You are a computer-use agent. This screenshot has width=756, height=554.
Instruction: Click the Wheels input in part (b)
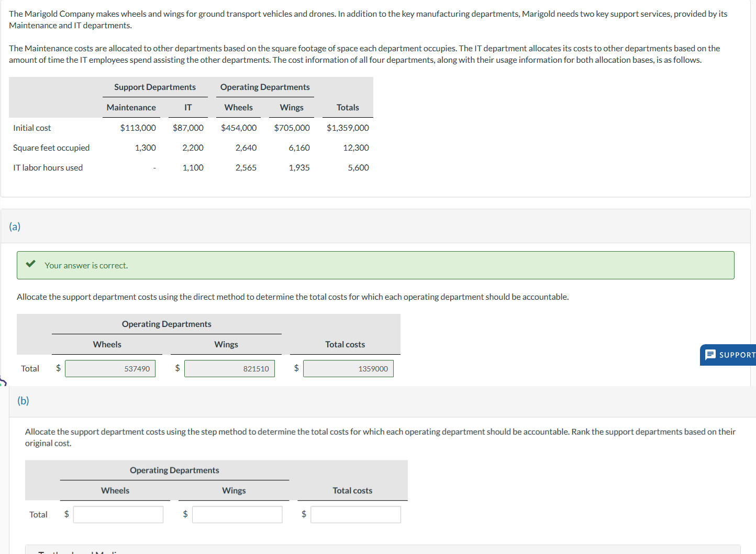tap(118, 514)
